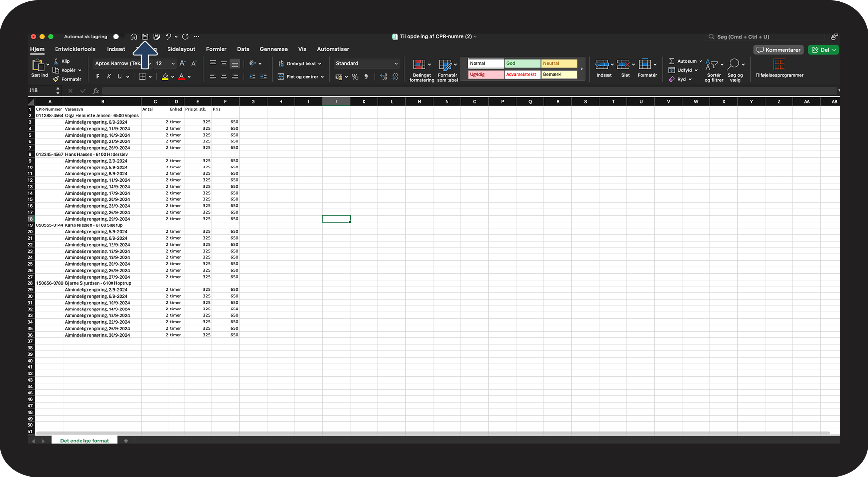Open Tilføjelsesprogrammer add-ins

point(779,68)
